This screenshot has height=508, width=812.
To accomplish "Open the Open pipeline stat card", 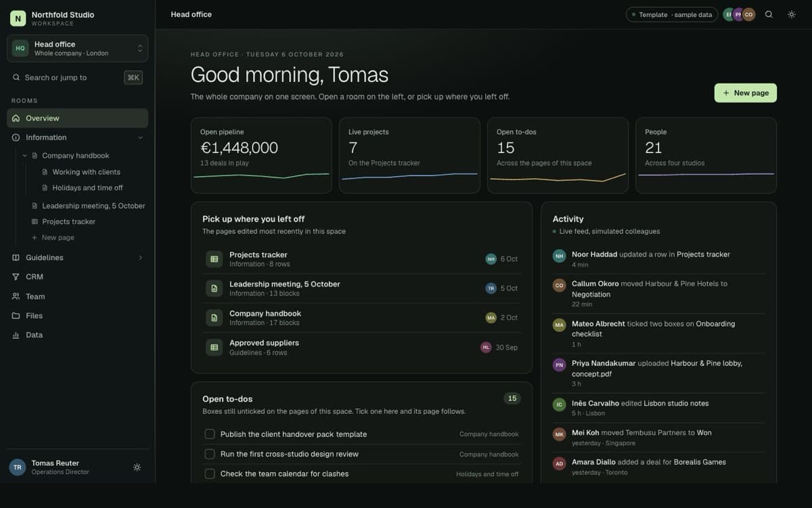I will (261, 155).
